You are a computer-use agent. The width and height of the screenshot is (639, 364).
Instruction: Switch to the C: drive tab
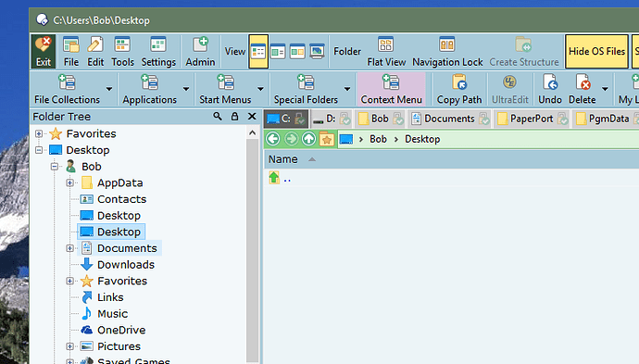click(286, 119)
